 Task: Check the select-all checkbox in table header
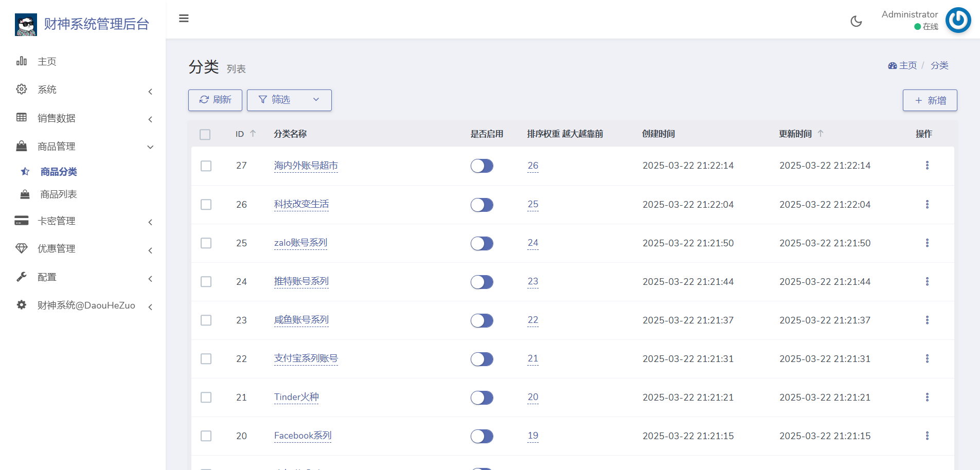[205, 134]
